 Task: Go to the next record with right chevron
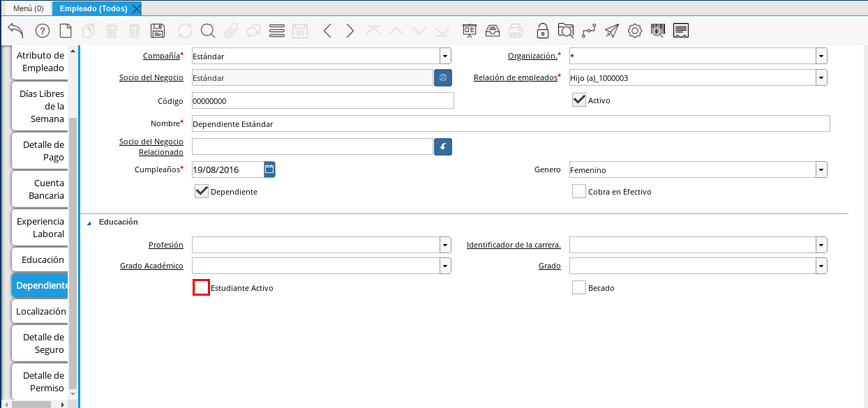[x=350, y=31]
